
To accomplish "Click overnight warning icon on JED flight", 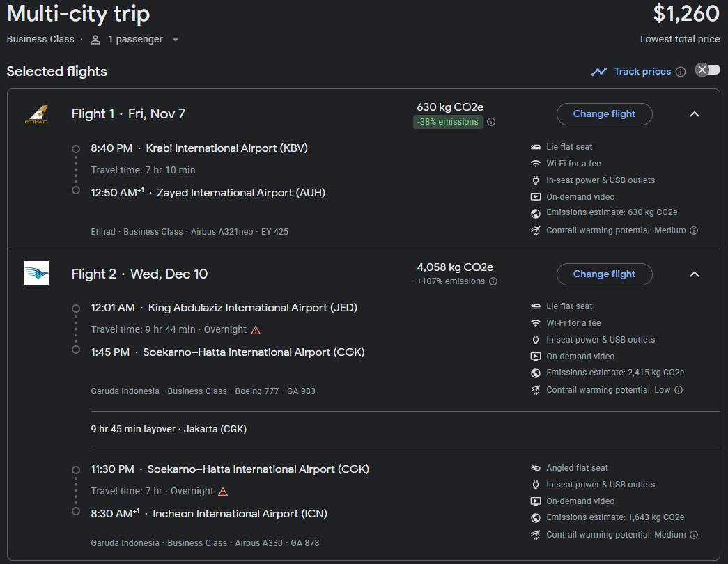I will pyautogui.click(x=256, y=330).
